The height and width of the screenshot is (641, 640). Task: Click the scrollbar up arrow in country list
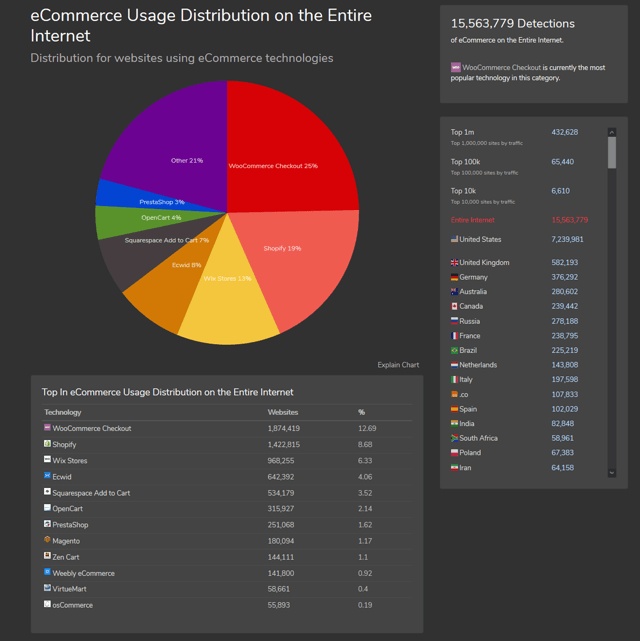[x=611, y=132]
